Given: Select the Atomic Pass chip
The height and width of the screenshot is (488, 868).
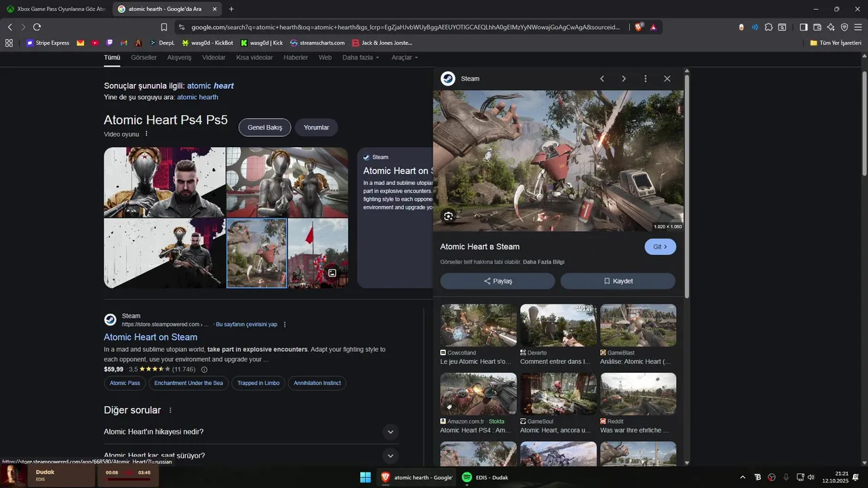Looking at the screenshot, I should (125, 383).
